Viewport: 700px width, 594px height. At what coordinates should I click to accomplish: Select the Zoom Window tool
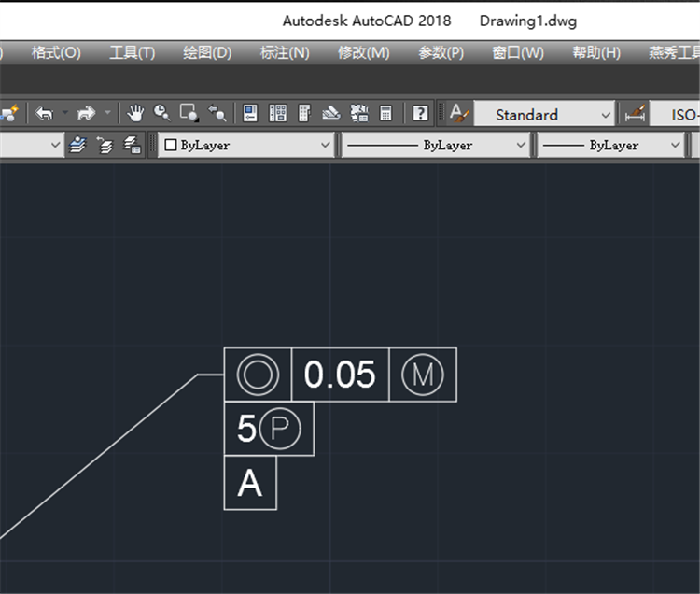[x=189, y=113]
